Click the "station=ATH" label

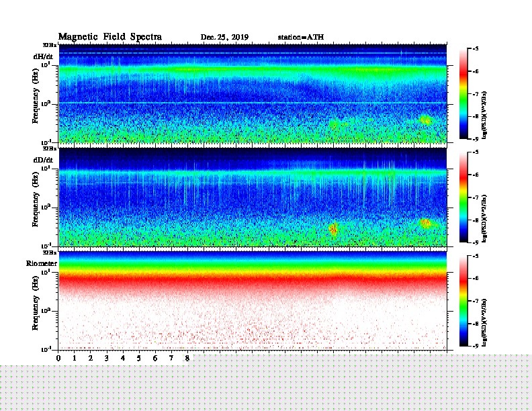point(301,37)
